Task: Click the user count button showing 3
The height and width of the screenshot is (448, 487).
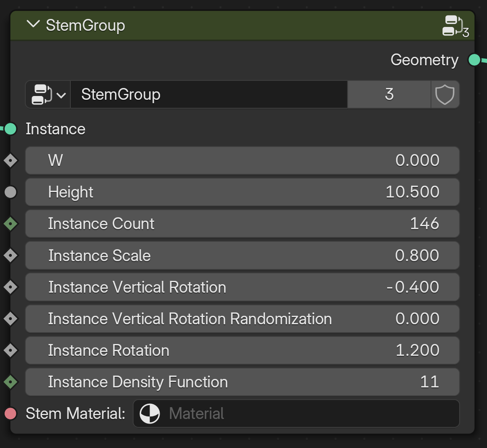Action: (388, 94)
